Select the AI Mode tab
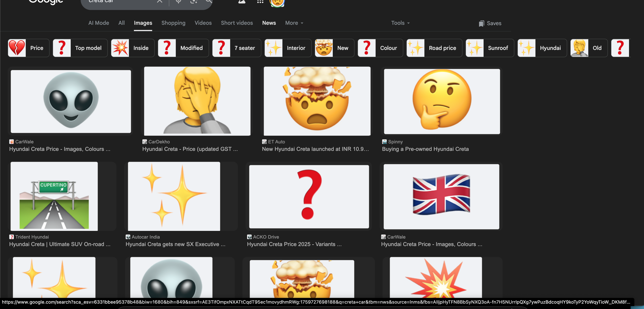 tap(99, 23)
